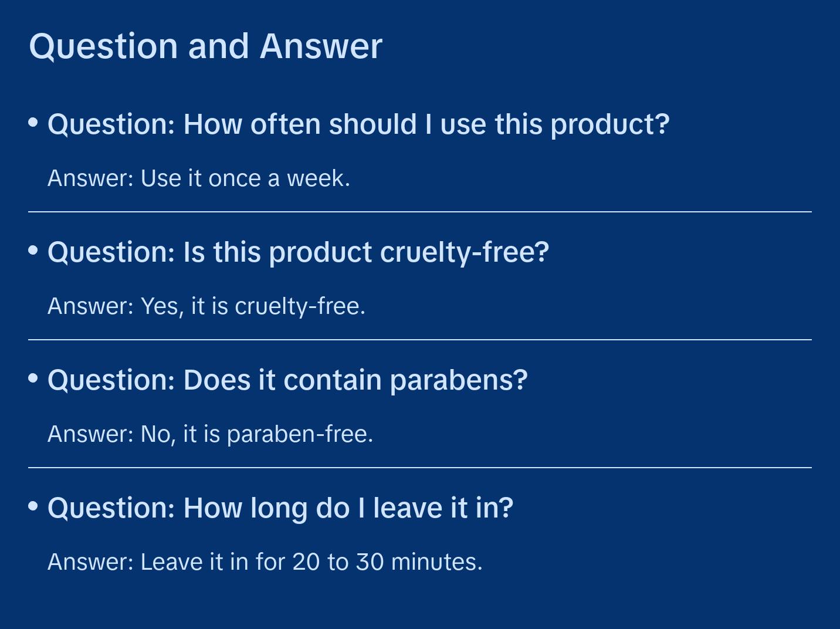Click bullet before the cruelty-free question
This screenshot has height=629, width=840.
pyautogui.click(x=33, y=251)
